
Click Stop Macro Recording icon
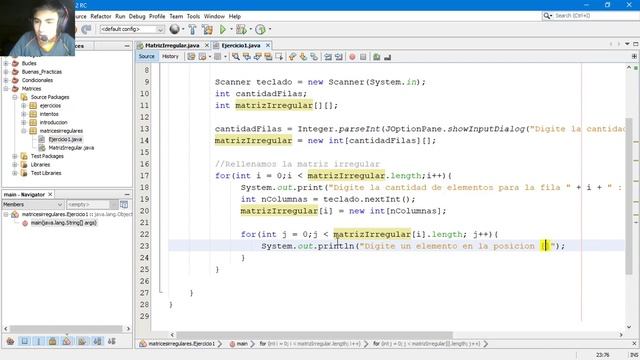click(x=363, y=57)
